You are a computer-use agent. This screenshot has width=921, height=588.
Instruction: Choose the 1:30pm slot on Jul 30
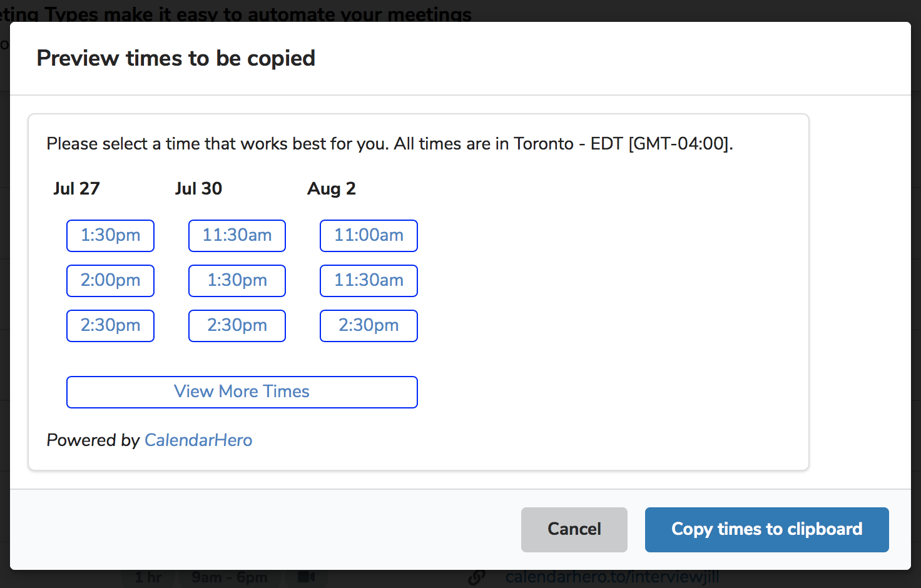point(237,281)
